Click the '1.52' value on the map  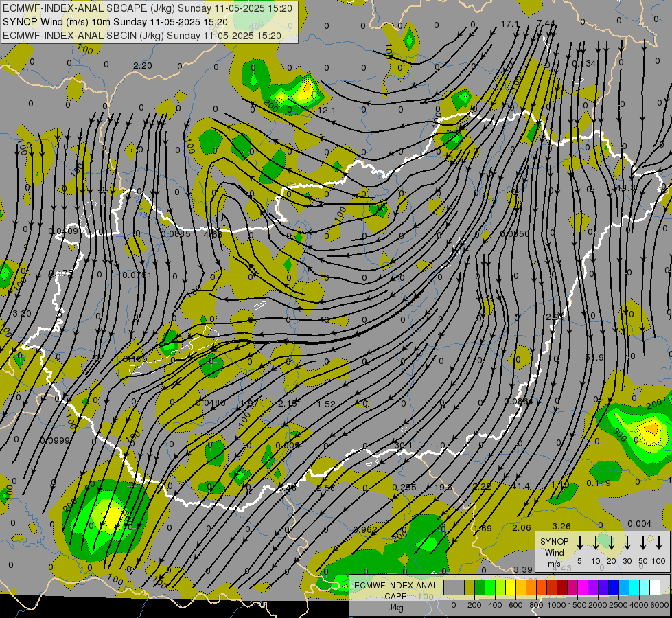pyautogui.click(x=326, y=404)
